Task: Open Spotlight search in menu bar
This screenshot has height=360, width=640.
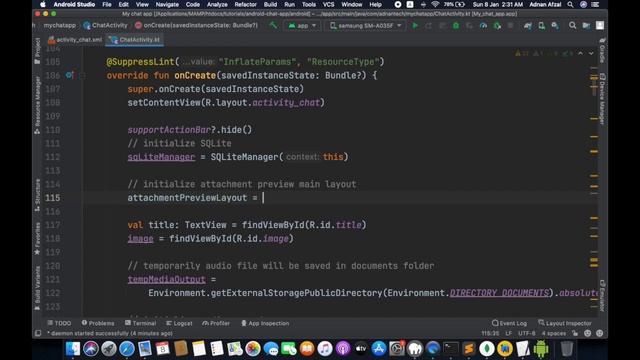Action: pyautogui.click(x=570, y=4)
